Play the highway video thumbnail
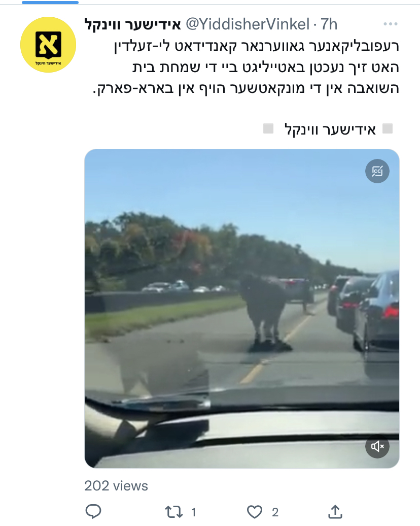Image resolution: width=420 pixels, height=526 pixels. click(241, 309)
